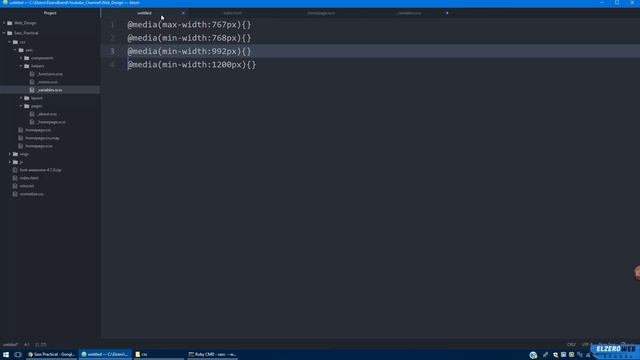Switch to Sass Practical Google Chrome window
This screenshot has width=640, height=360.
pos(51,355)
